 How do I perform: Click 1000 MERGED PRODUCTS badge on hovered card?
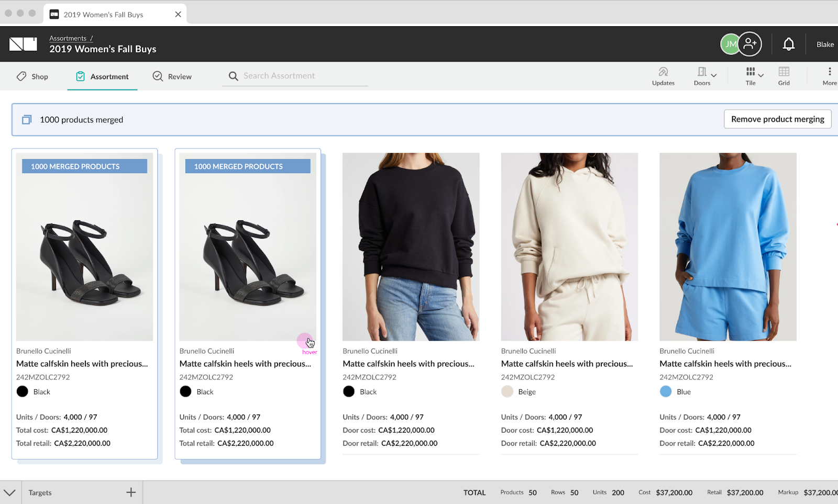point(248,166)
